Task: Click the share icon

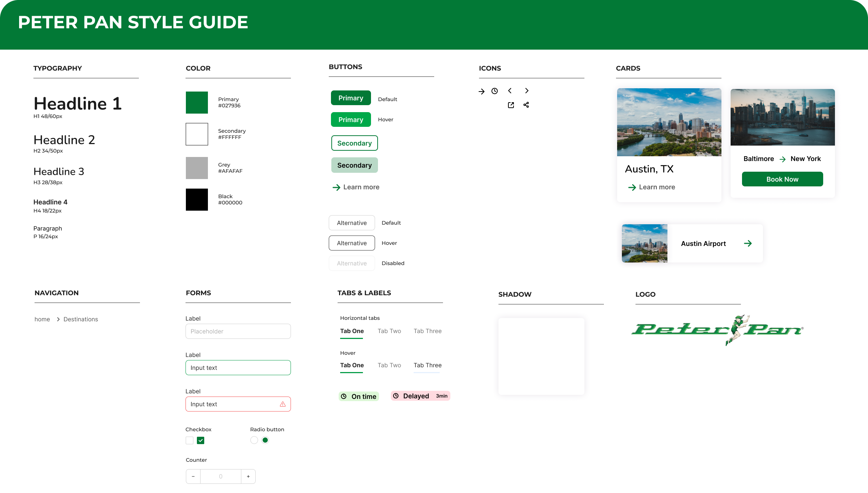Action: 526,105
